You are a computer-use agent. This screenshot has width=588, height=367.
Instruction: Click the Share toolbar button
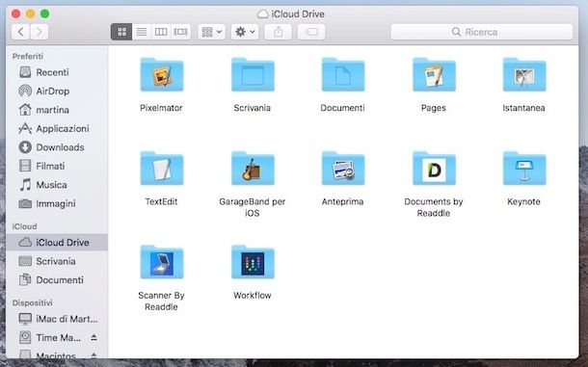click(x=278, y=32)
